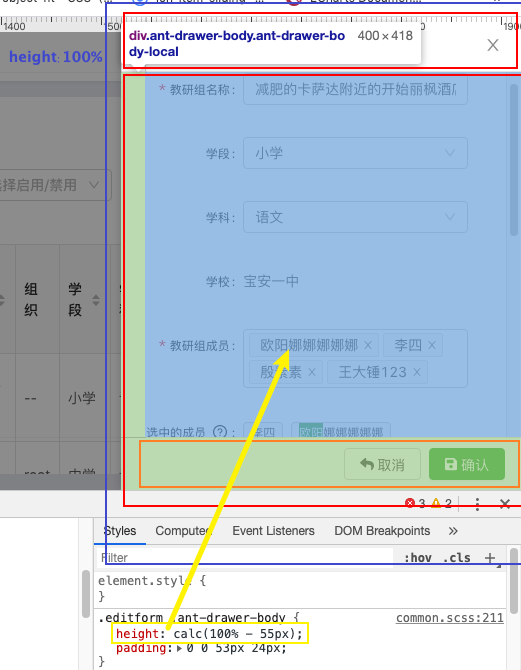521x670 pixels.
Task: Toggle the :hov element state
Action: pos(418,558)
